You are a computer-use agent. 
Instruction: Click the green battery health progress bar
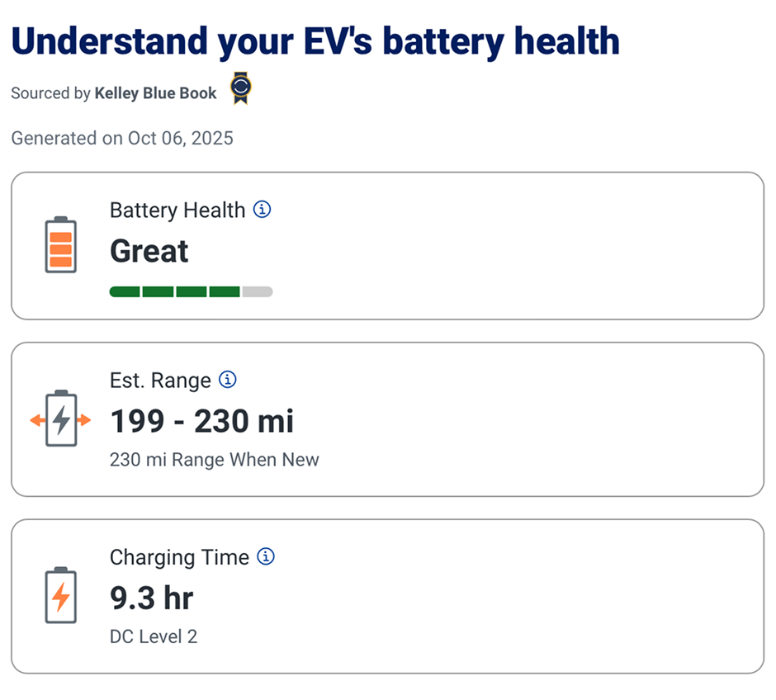click(x=175, y=291)
